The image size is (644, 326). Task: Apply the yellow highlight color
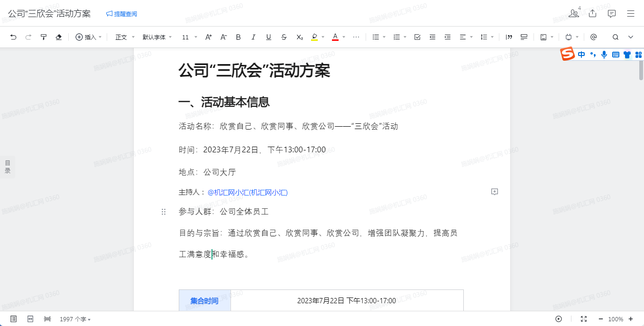pyautogui.click(x=314, y=37)
